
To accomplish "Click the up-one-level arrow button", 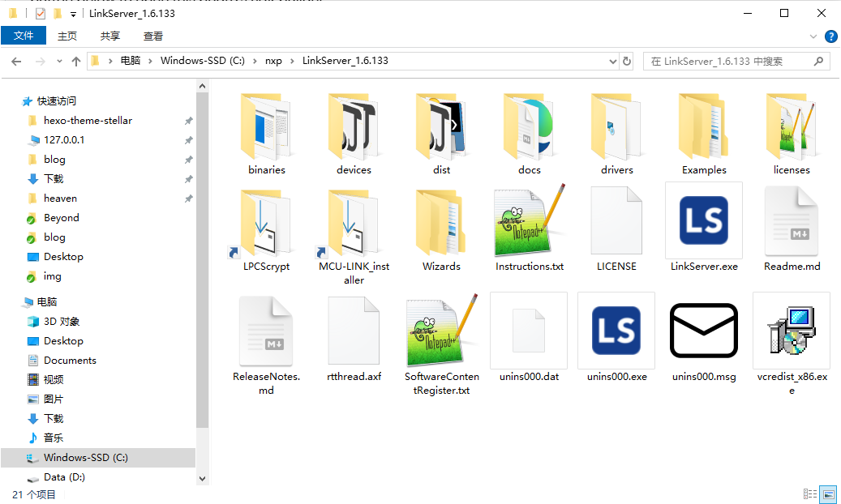I will [76, 62].
